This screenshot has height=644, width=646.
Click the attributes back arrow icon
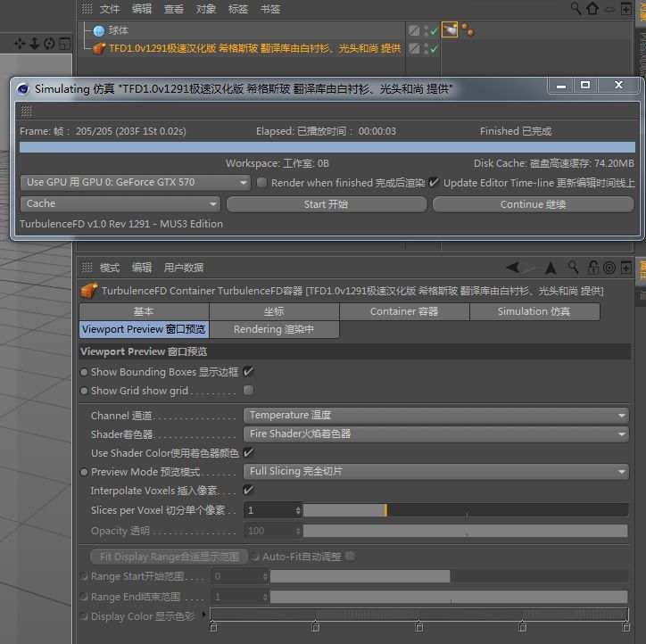[x=513, y=268]
